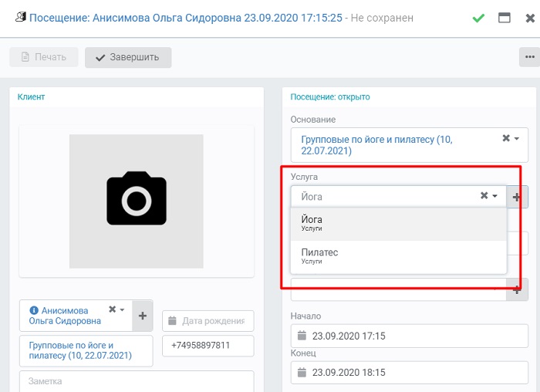540x392 pixels.
Task: Open the client link Анисимова Ольга Сидоровна
Action: [65, 316]
